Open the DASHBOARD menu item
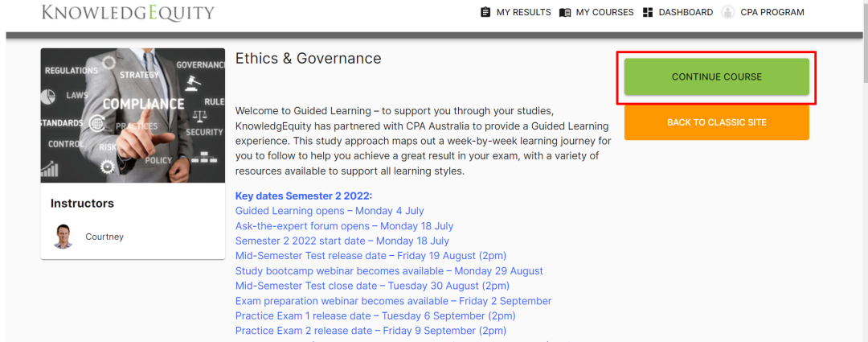Viewport: 868px width, 342px height. tap(686, 12)
